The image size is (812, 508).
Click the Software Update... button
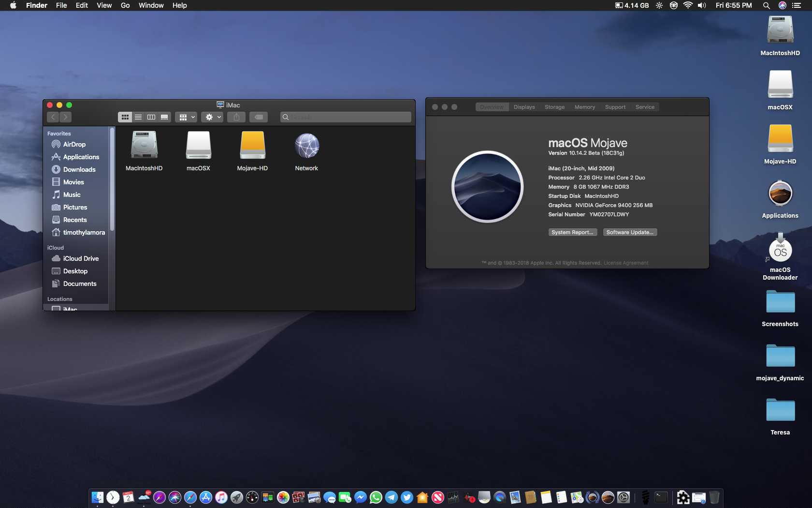pyautogui.click(x=630, y=232)
